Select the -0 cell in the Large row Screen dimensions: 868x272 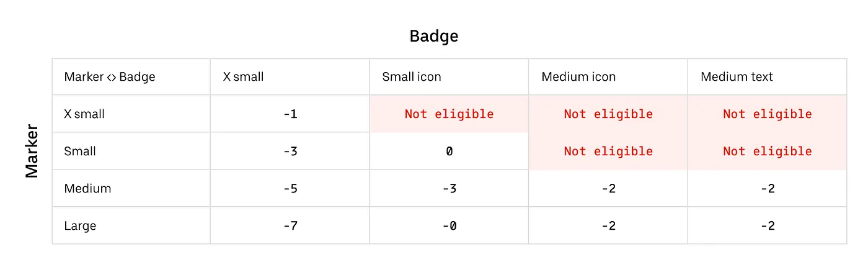[x=449, y=226]
